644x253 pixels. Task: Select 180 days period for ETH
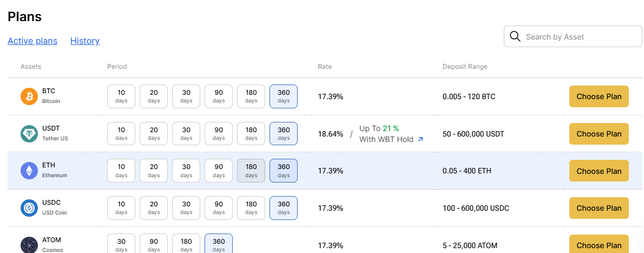(251, 171)
